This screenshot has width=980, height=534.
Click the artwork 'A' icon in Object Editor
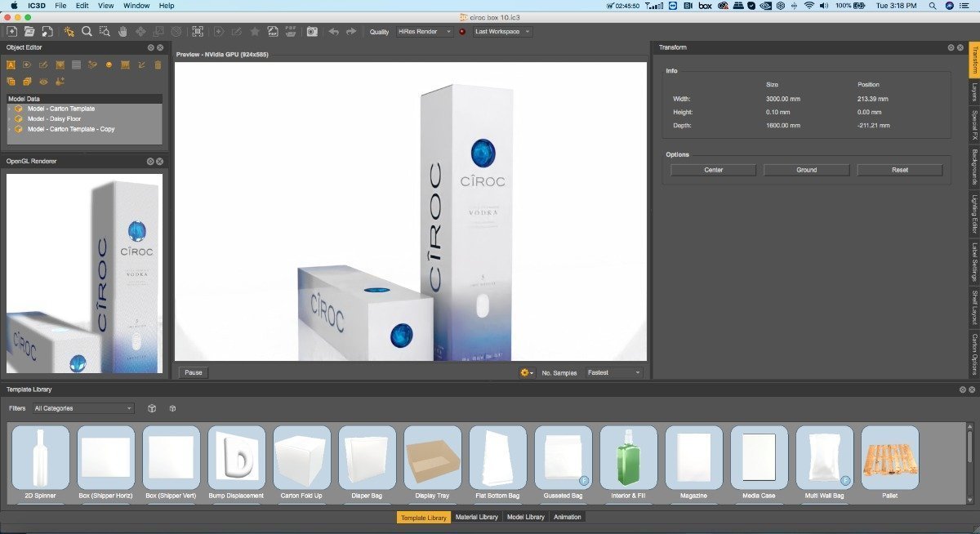click(11, 65)
